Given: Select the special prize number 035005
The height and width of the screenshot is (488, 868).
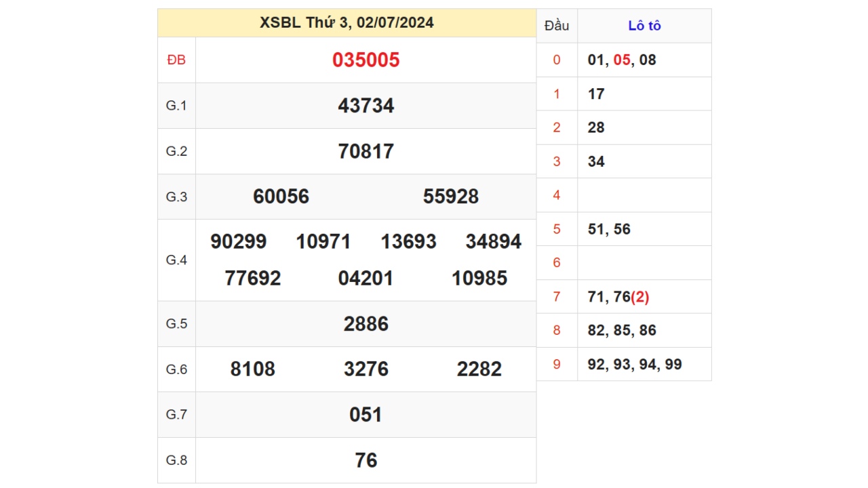Looking at the screenshot, I should click(366, 60).
